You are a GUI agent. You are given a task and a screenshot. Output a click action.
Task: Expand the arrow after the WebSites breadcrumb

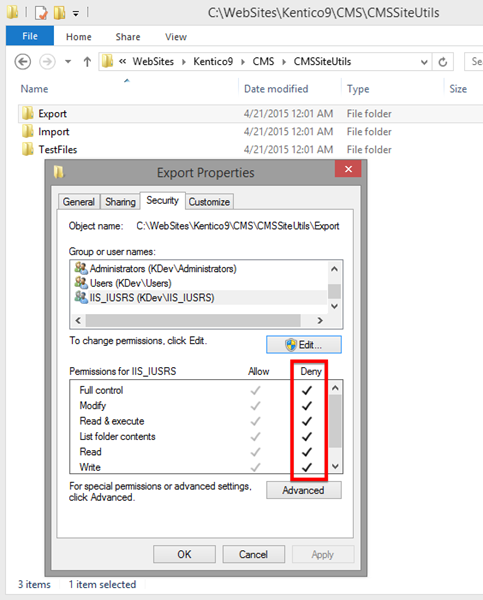point(184,62)
